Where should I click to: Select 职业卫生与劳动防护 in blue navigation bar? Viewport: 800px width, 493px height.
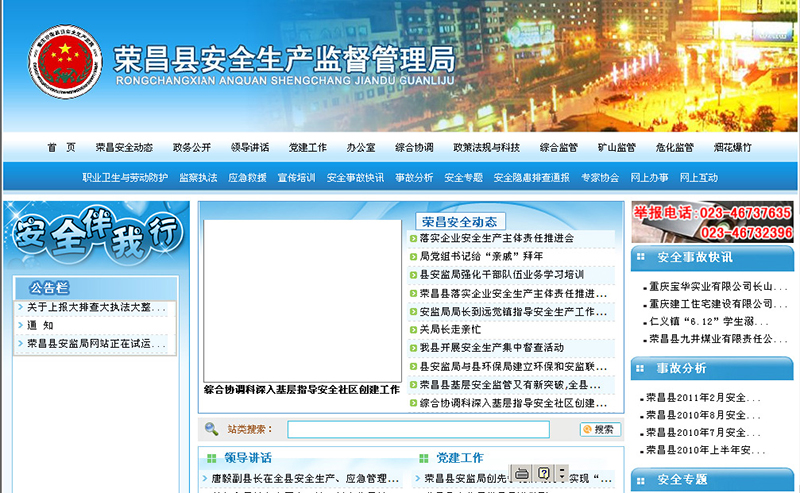(x=125, y=178)
